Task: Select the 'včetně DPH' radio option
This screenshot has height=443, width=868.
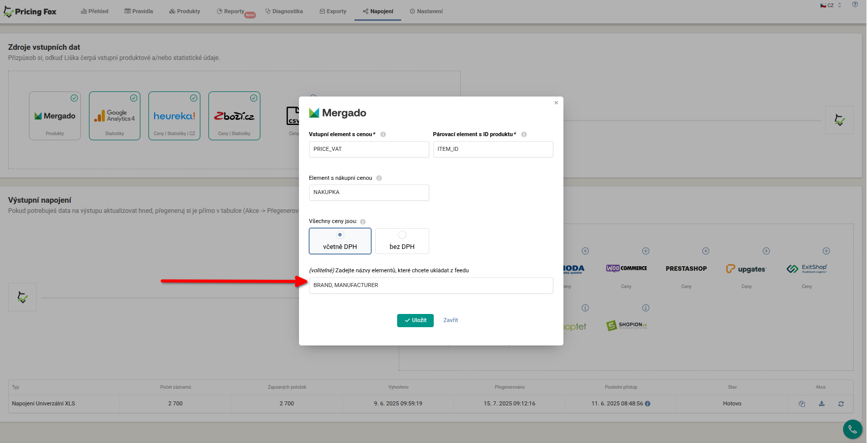Action: (x=340, y=235)
